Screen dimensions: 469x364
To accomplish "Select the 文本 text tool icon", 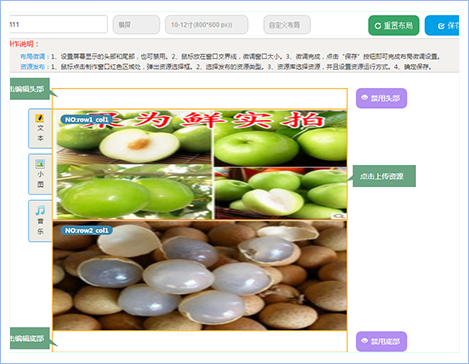I will click(x=40, y=118).
